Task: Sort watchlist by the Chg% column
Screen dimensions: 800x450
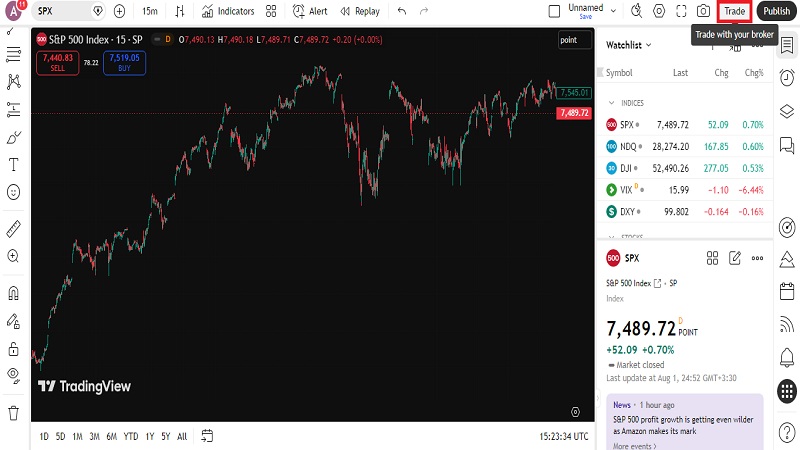Action: pyautogui.click(x=754, y=72)
